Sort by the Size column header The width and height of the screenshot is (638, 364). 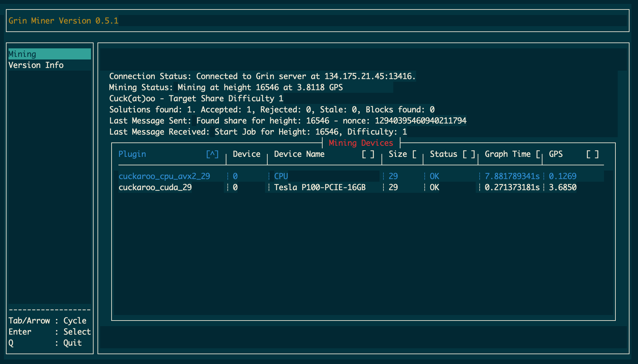click(x=398, y=154)
